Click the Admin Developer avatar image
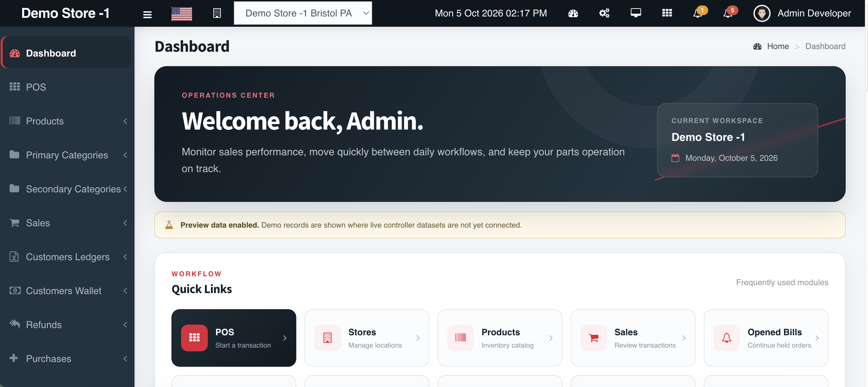 pos(762,13)
